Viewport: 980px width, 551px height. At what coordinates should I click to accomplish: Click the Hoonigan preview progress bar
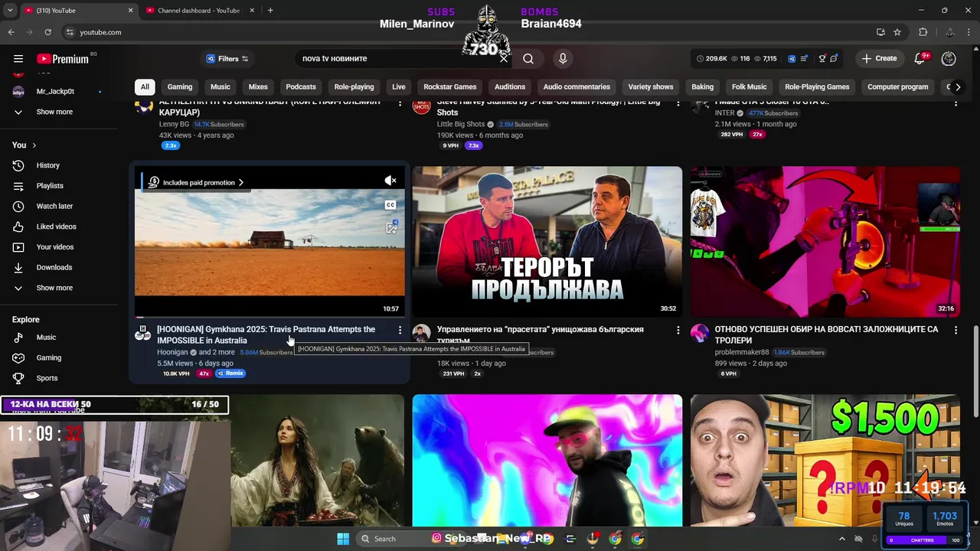(269, 316)
